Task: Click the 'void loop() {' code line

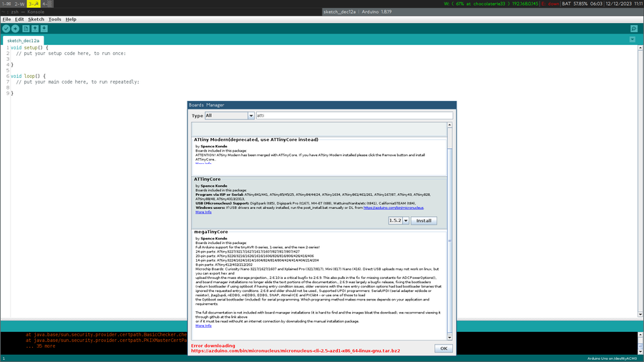Action: tap(28, 76)
